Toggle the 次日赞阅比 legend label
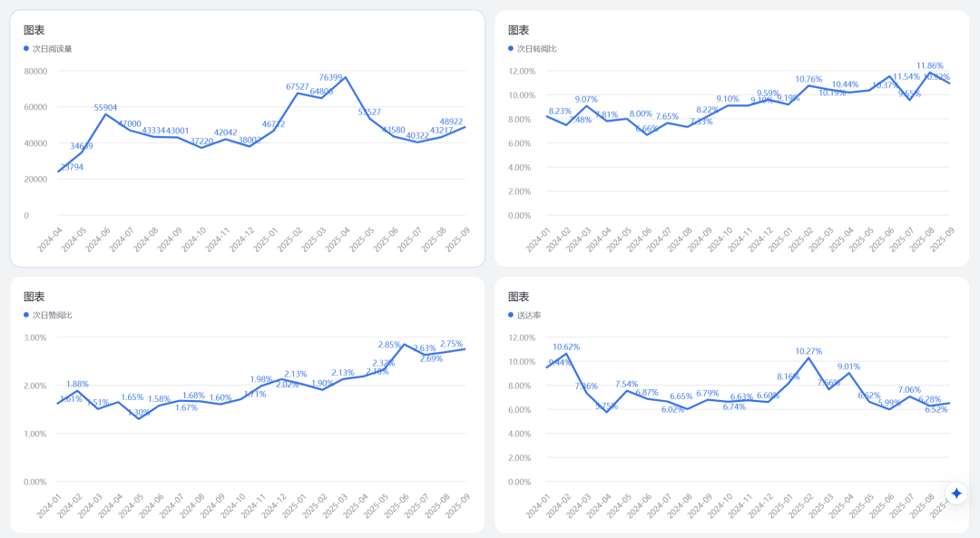 coord(52,315)
